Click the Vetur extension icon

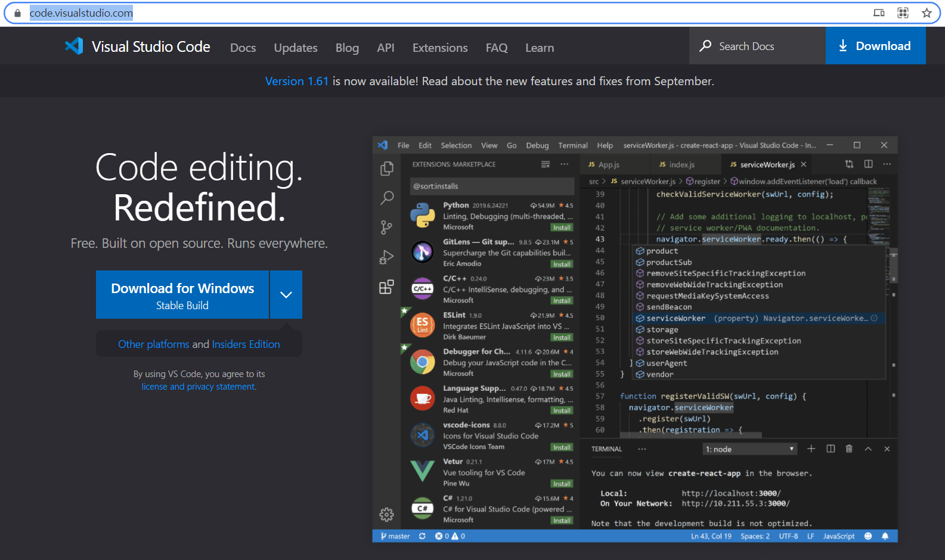coord(422,471)
